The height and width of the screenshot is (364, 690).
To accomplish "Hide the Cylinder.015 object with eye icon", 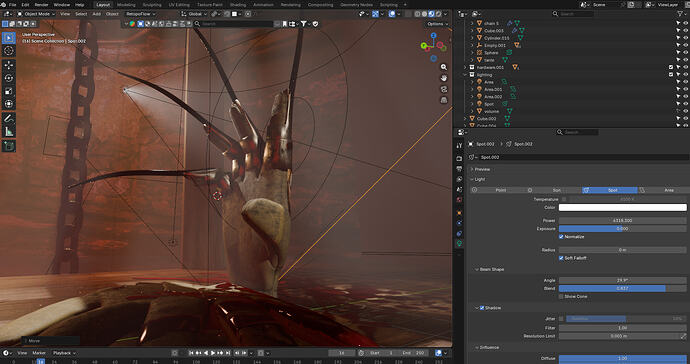I will pos(685,38).
